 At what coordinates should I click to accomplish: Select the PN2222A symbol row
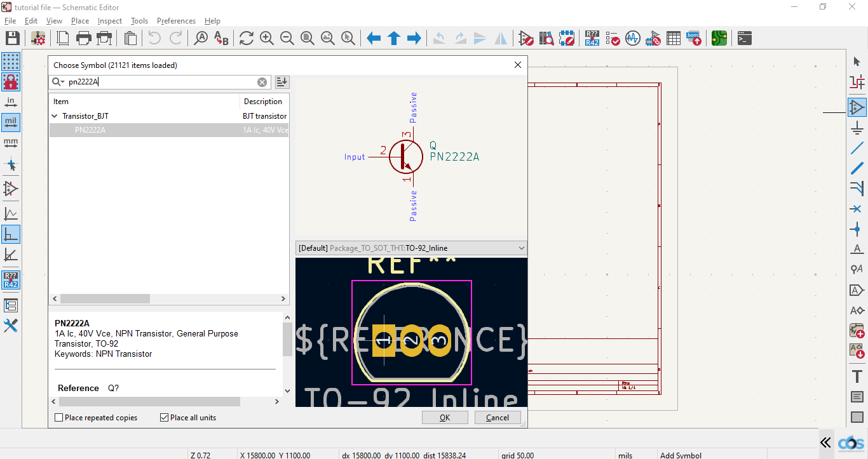[169, 130]
